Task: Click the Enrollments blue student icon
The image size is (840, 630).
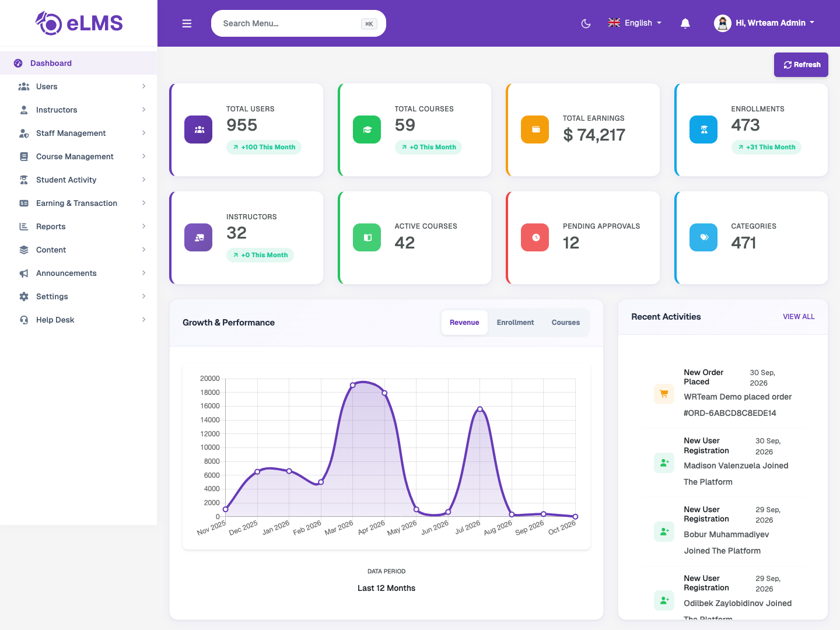Action: pyautogui.click(x=703, y=129)
